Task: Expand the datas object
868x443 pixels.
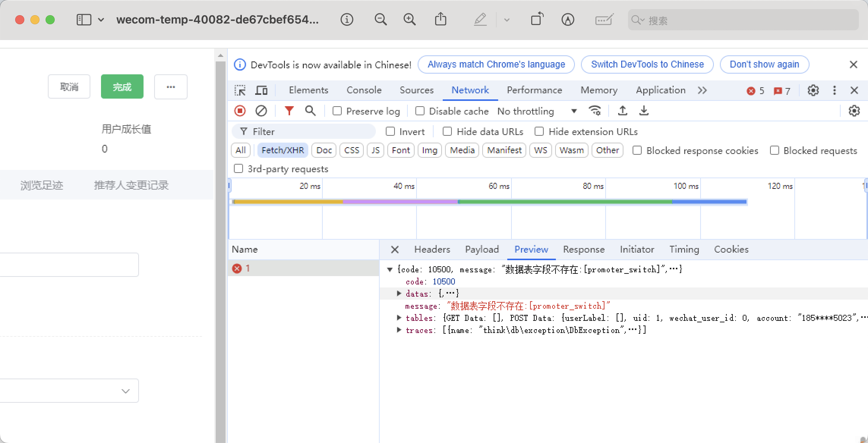Action: [x=399, y=293]
